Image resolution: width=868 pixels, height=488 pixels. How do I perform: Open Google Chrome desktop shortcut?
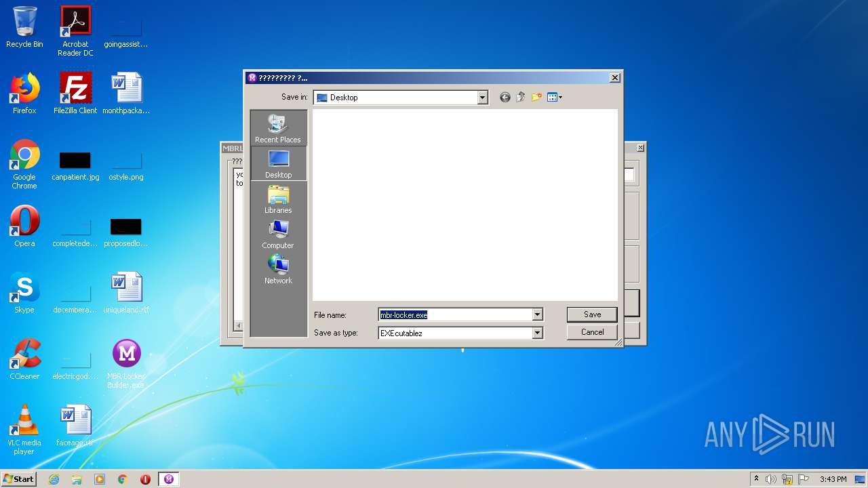click(x=24, y=164)
